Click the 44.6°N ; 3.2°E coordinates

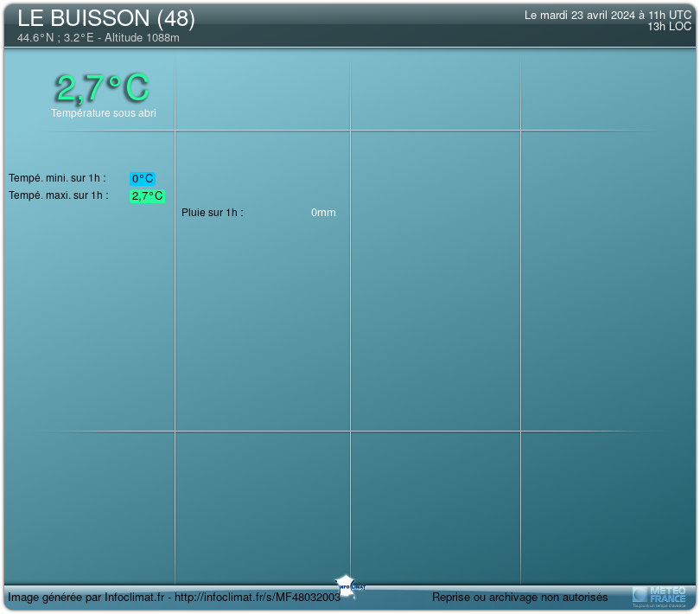[54, 38]
